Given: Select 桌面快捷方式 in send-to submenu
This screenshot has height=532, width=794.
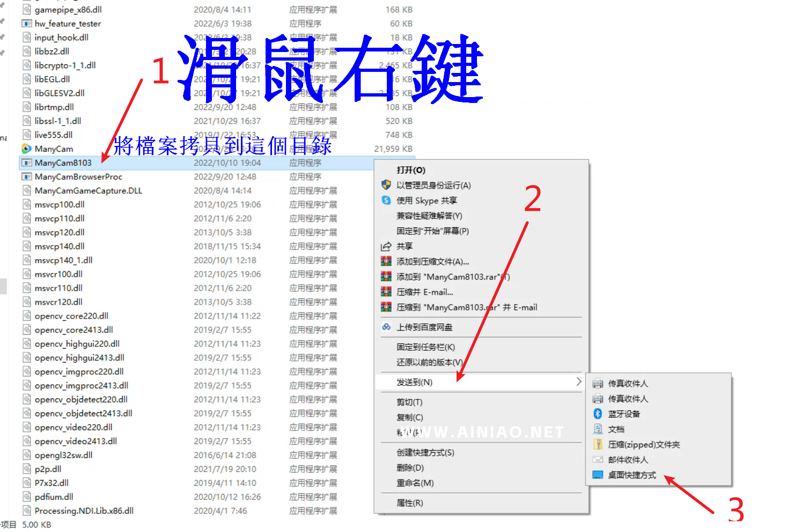Looking at the screenshot, I should [x=632, y=475].
